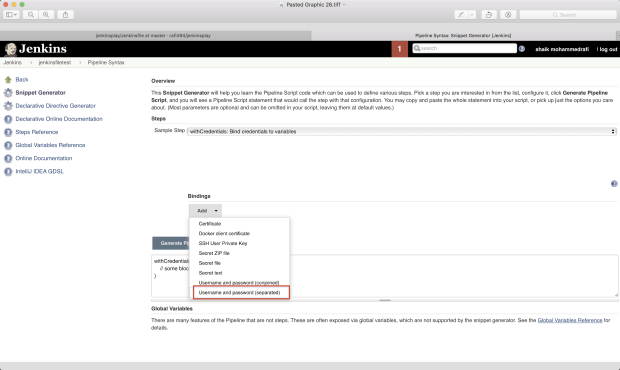Select Secret text from bindings menu

tap(210, 273)
